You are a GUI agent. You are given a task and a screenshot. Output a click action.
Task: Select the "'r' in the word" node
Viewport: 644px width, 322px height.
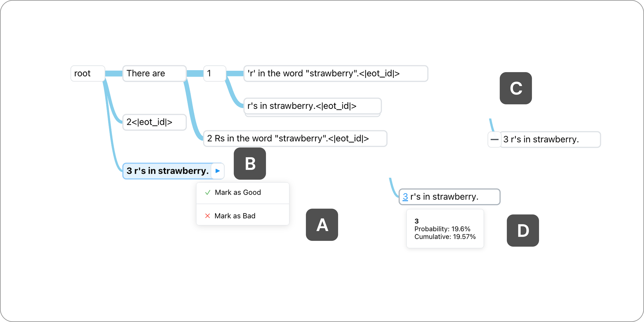pyautogui.click(x=336, y=74)
